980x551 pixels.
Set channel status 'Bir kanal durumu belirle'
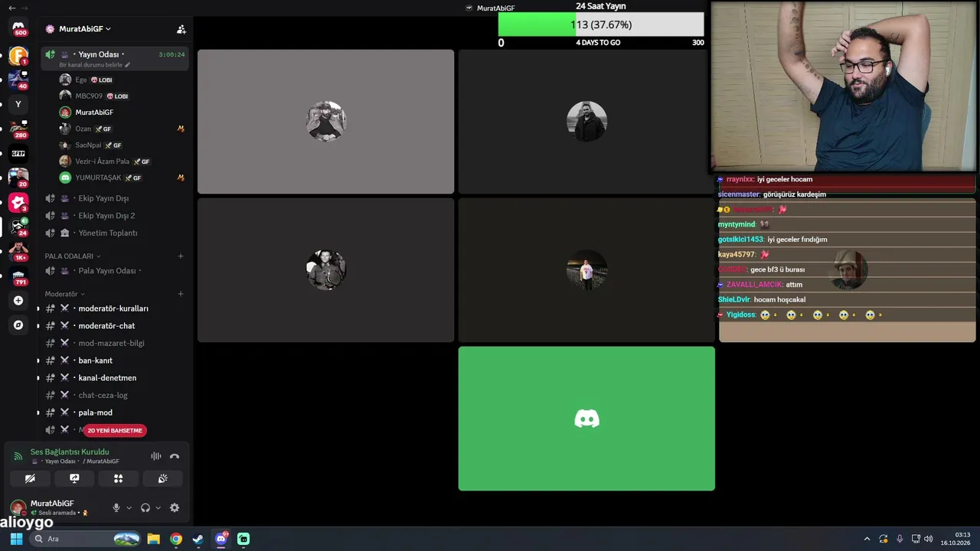coord(95,65)
